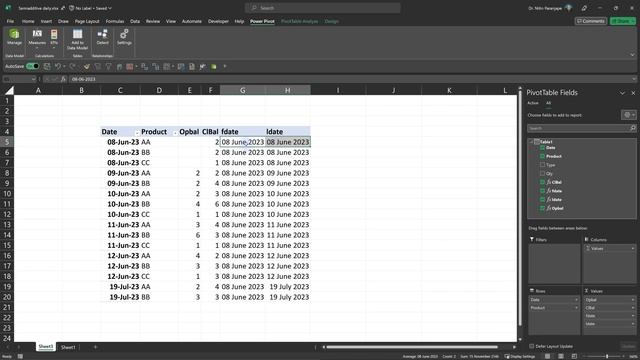This screenshot has width=640, height=360.
Task: Select Normal view icon in status bar
Action: [547, 356]
